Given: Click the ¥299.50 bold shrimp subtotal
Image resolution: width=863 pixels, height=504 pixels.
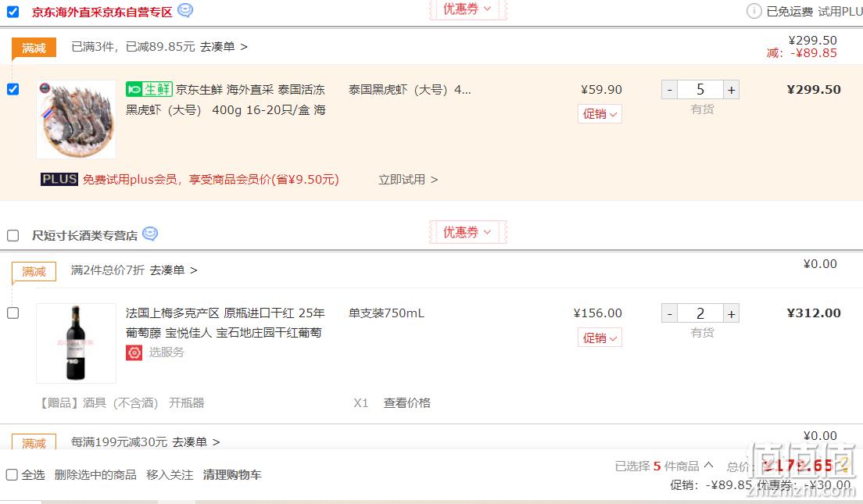Looking at the screenshot, I should (814, 90).
